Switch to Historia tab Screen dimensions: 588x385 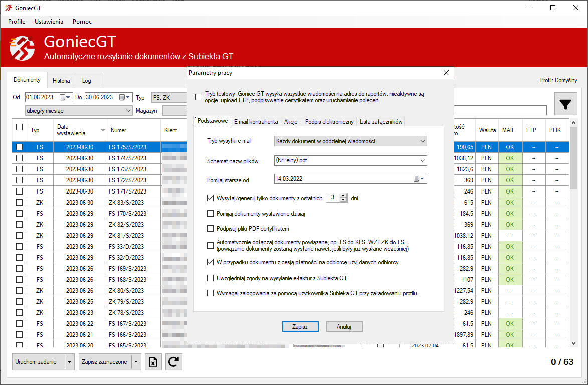click(61, 81)
